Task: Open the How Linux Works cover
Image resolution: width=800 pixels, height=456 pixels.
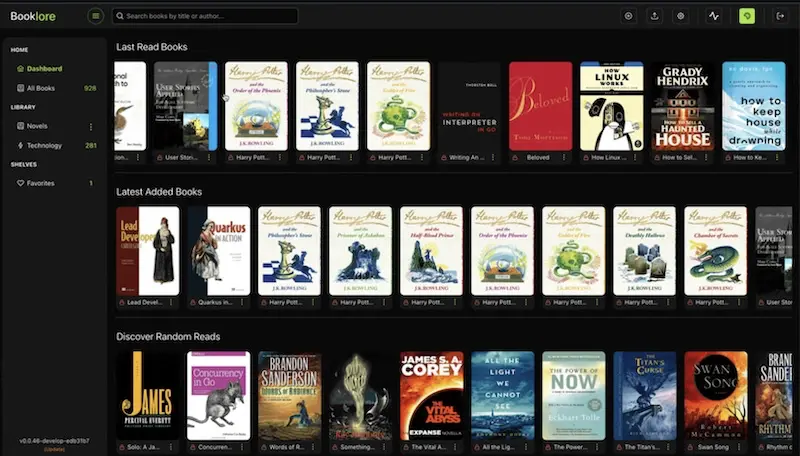Action: tap(611, 106)
